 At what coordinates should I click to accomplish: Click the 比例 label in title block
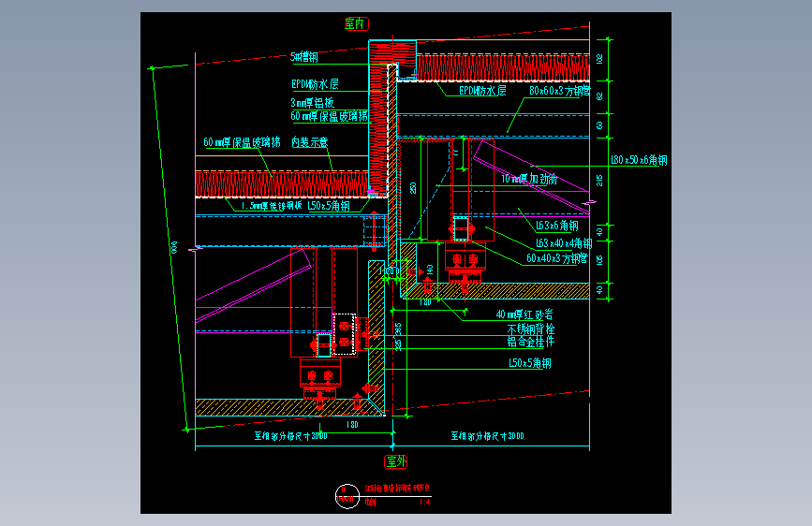pyautogui.click(x=370, y=502)
